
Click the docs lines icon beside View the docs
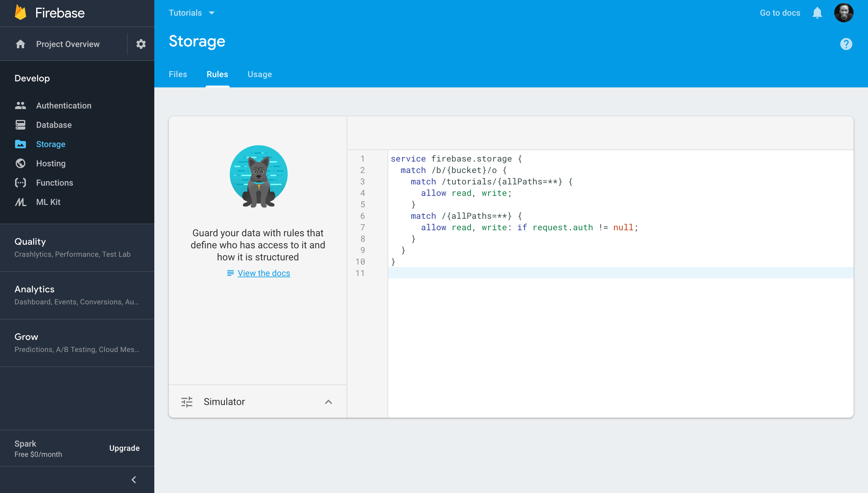coord(230,273)
